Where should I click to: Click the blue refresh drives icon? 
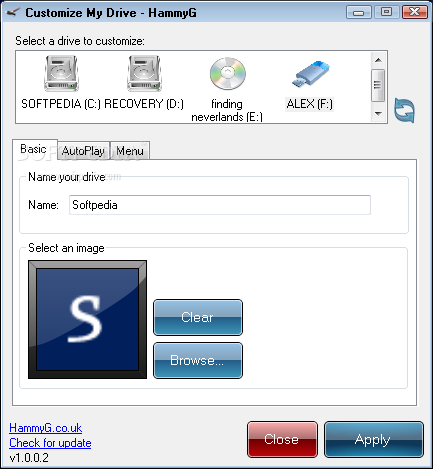click(x=405, y=110)
